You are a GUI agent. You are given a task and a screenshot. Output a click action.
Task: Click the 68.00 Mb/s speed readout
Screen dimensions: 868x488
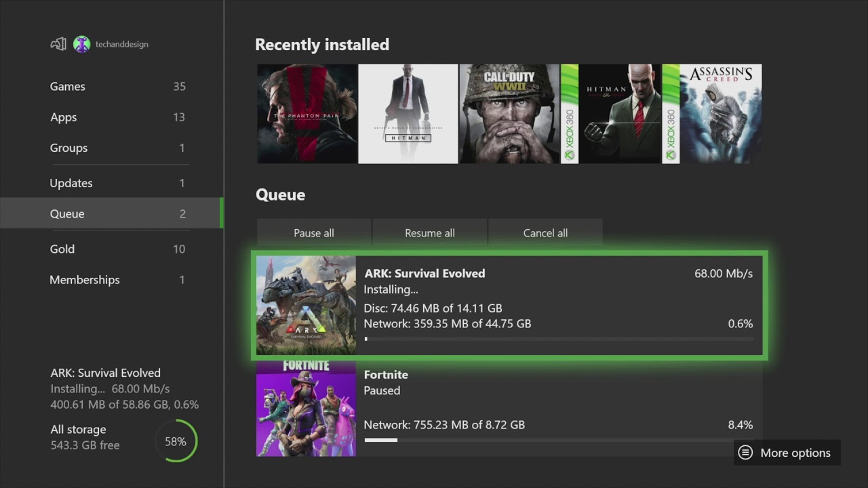(724, 273)
